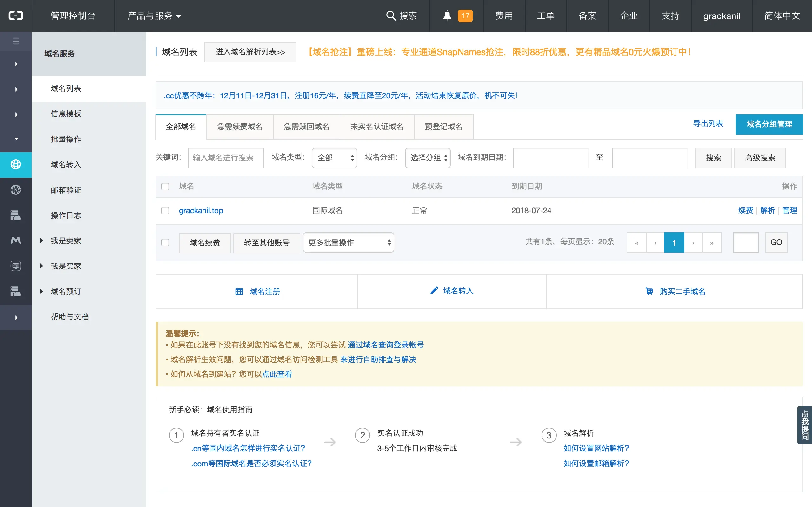Open the 工单 menu item
The width and height of the screenshot is (812, 507).
545,16
